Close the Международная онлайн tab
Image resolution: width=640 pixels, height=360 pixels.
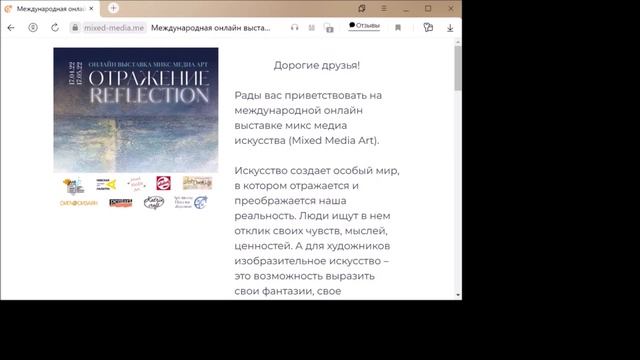[91, 8]
